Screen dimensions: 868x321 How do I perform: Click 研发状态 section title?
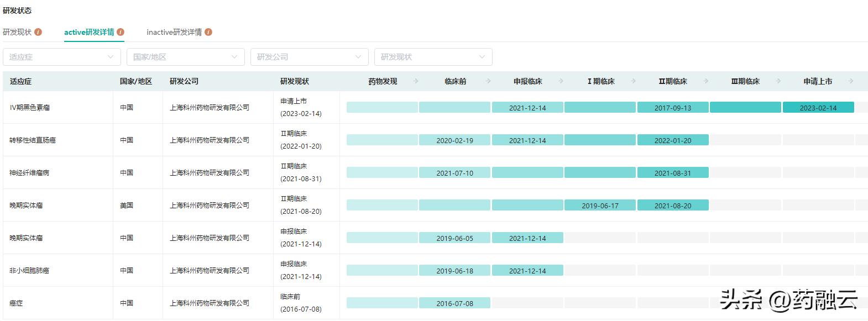point(17,10)
